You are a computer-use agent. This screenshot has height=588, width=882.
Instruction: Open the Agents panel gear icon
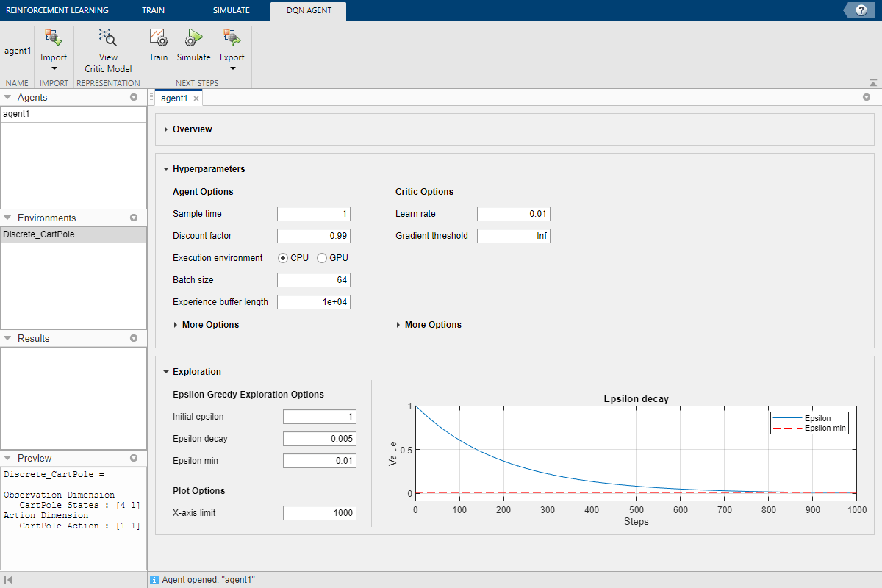click(134, 97)
